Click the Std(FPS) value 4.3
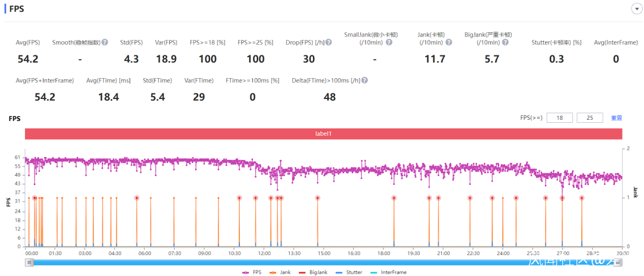The height and width of the screenshot is (276, 644). click(131, 59)
